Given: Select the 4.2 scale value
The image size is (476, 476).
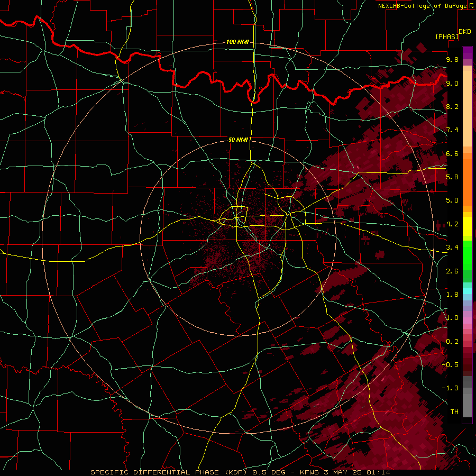Looking at the screenshot, I should (452, 224).
